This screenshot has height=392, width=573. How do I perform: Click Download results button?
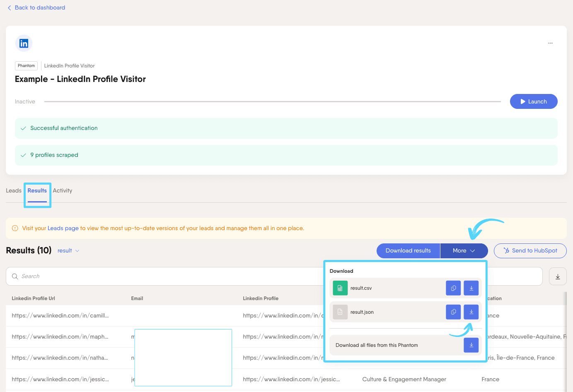[x=408, y=250]
